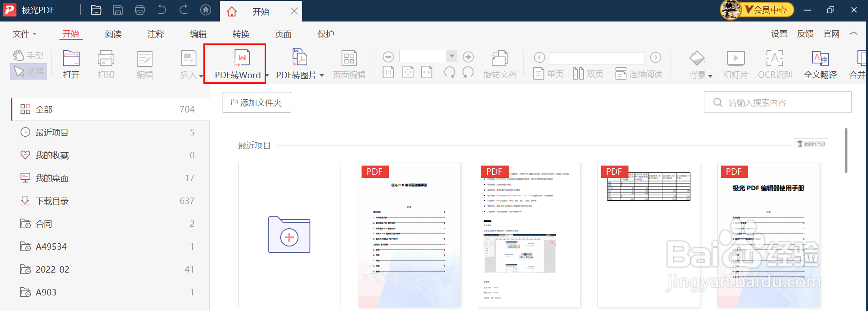Click the 全文翻译 full translation tool

tap(820, 65)
